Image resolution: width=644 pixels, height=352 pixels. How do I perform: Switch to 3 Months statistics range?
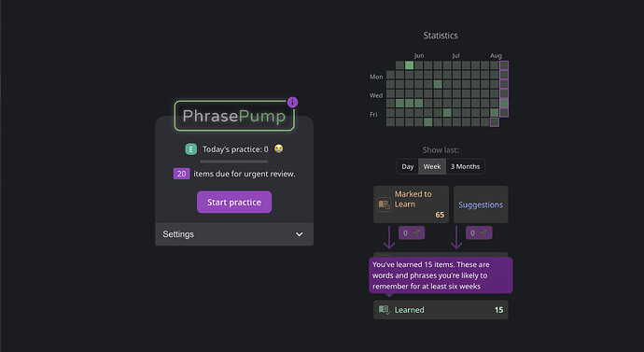[x=465, y=166]
